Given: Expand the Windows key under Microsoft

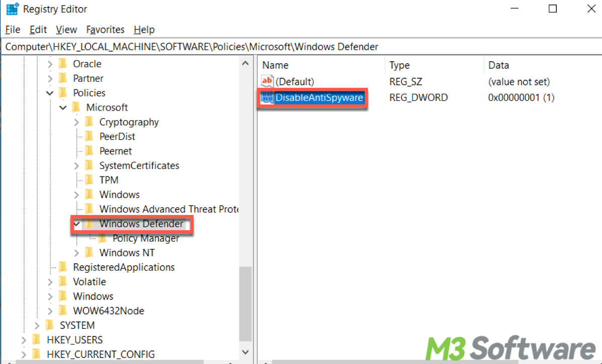Looking at the screenshot, I should tap(76, 195).
